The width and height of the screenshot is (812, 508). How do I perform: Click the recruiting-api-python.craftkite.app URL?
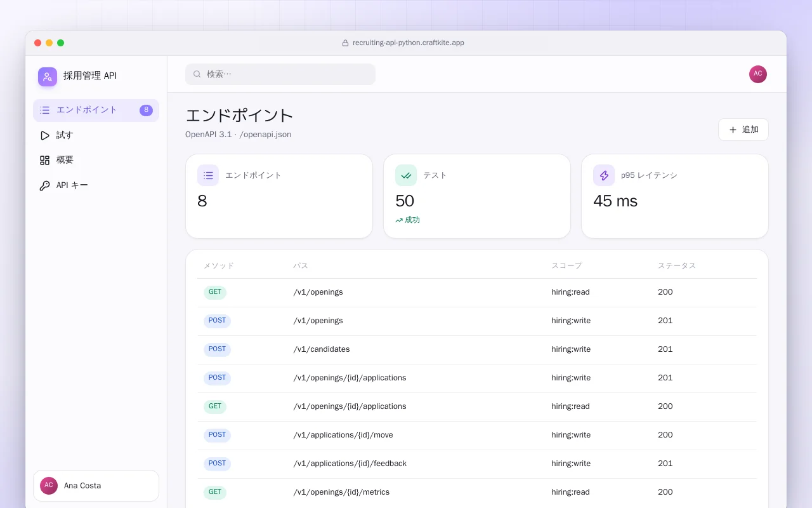point(409,43)
